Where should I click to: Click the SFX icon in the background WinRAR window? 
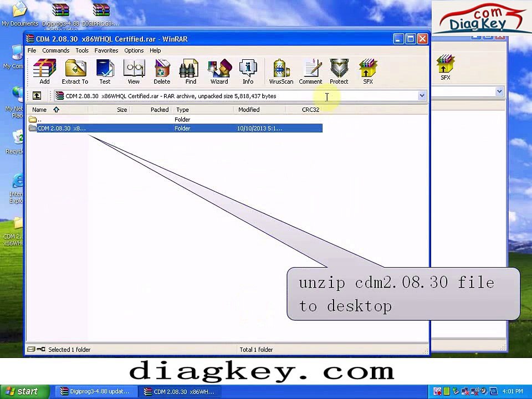pyautogui.click(x=446, y=68)
